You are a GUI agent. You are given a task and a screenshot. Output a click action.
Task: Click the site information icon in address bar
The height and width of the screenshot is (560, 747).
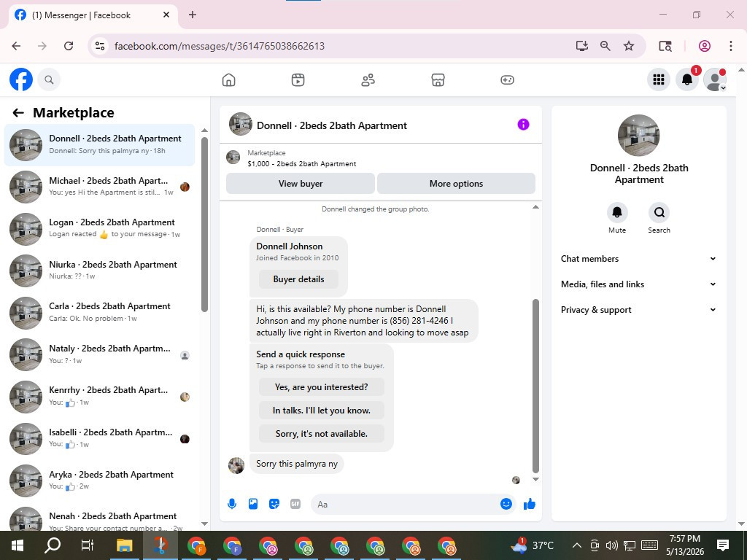(100, 46)
